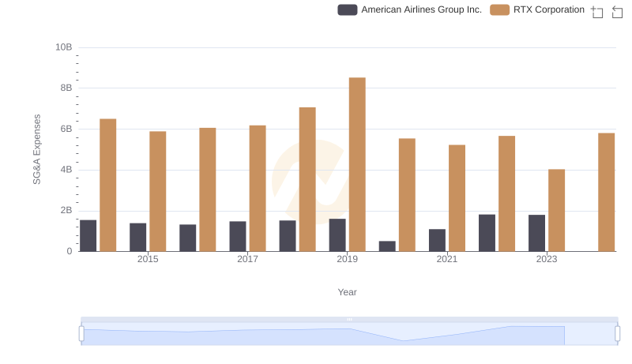Click the 2019 x-axis label
This screenshot has height=364, width=632.
click(x=347, y=259)
